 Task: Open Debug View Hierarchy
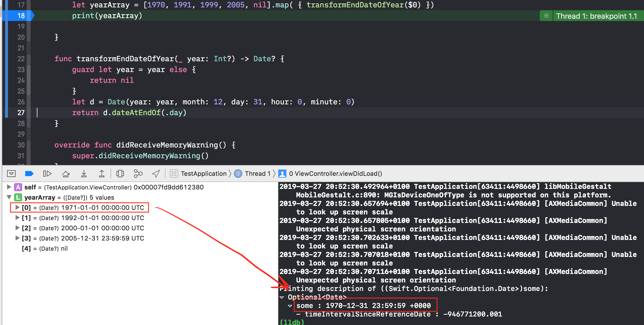120,174
